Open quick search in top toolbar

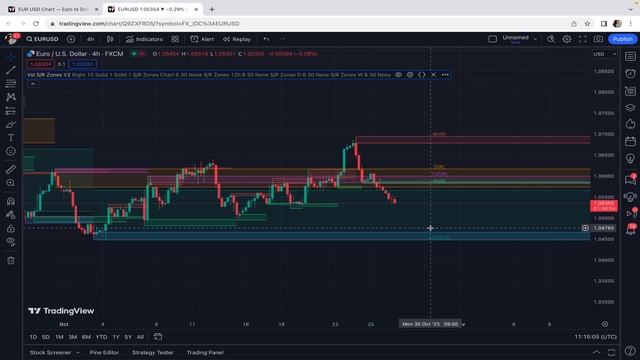[x=551, y=39]
